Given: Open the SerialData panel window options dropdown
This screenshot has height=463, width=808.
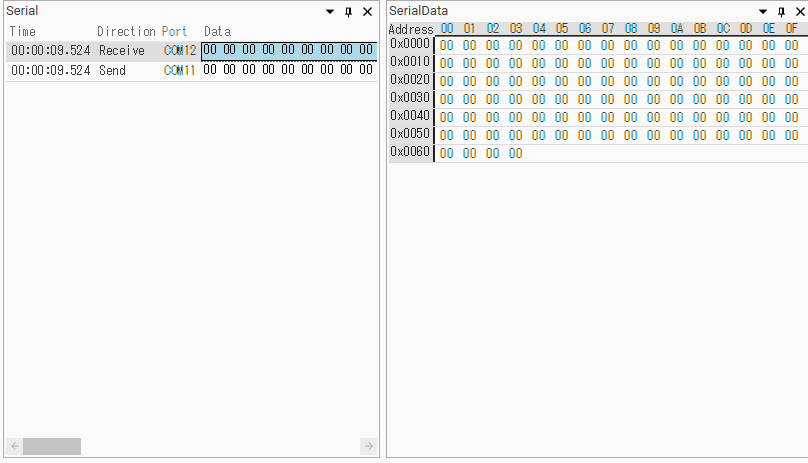Looking at the screenshot, I should [763, 11].
